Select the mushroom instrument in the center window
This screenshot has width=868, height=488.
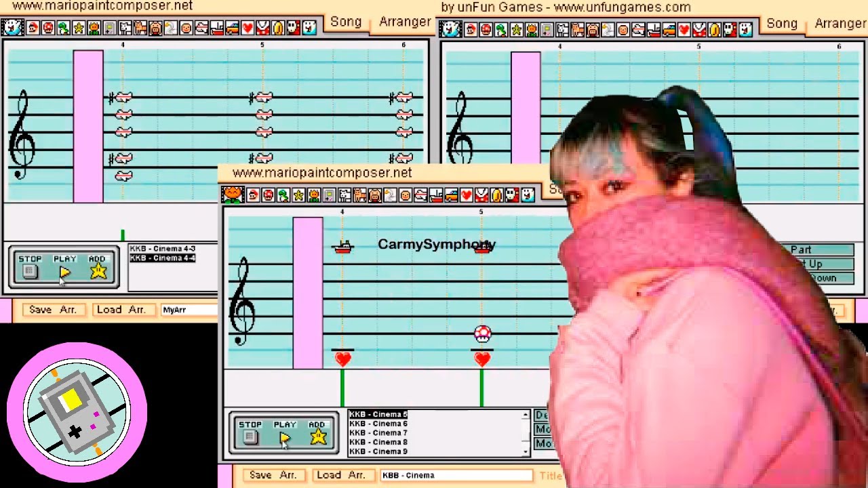point(269,195)
